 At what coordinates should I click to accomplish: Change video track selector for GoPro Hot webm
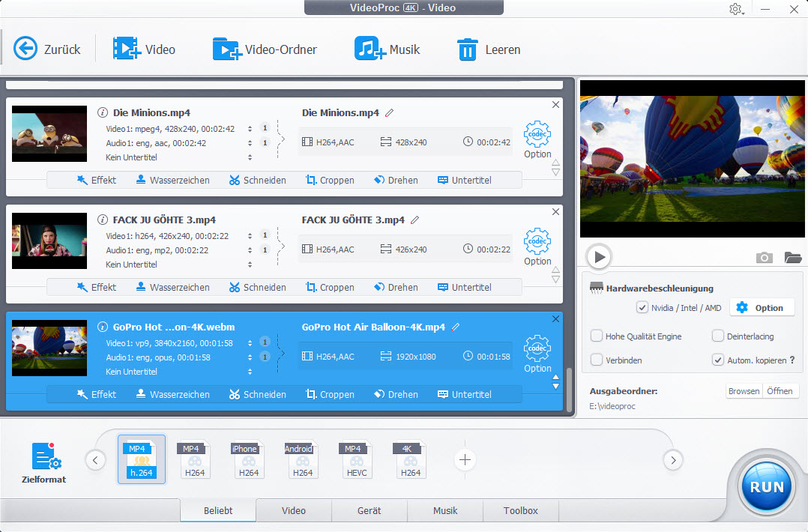pyautogui.click(x=250, y=343)
